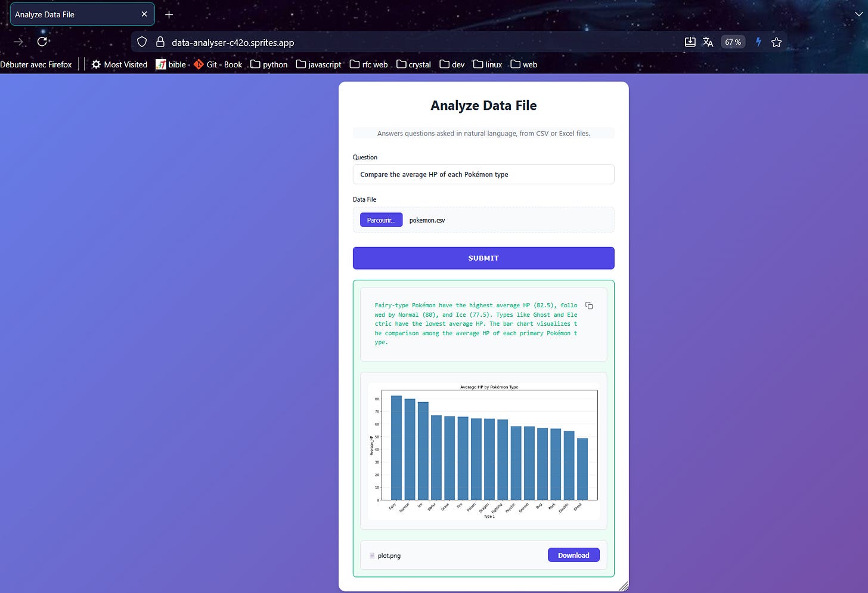The image size is (868, 593).
Task: Click the SUBMIT button
Action: [483, 258]
